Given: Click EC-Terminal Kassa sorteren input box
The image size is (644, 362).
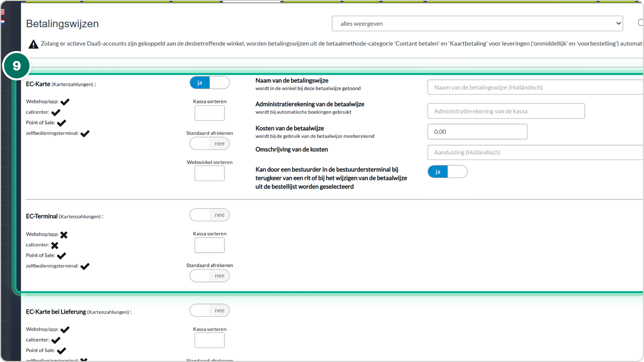Looking at the screenshot, I should (x=209, y=245).
